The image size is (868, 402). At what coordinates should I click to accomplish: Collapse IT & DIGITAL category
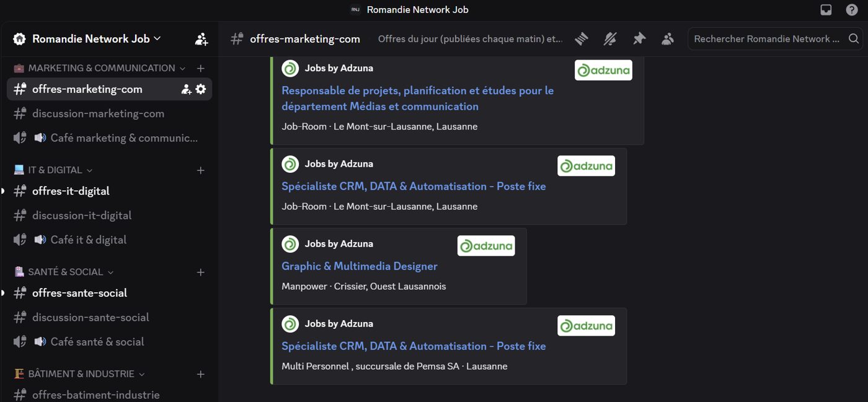coord(53,170)
